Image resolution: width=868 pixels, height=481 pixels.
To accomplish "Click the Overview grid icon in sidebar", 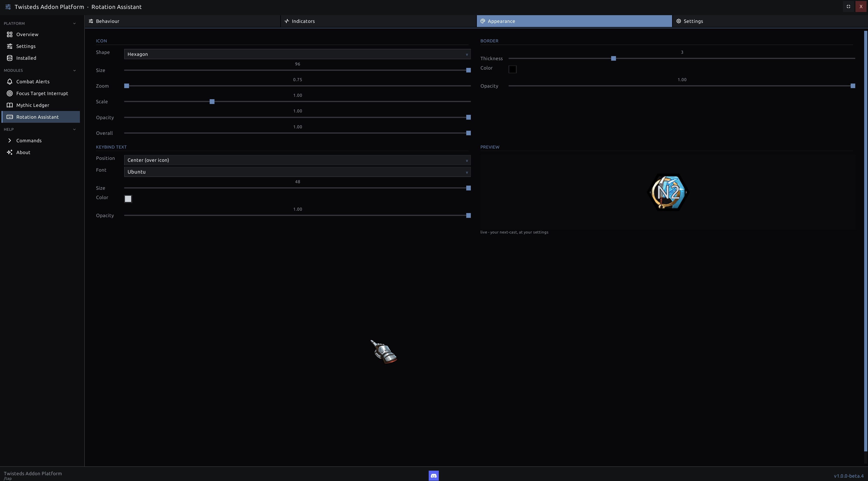I will click(10, 34).
